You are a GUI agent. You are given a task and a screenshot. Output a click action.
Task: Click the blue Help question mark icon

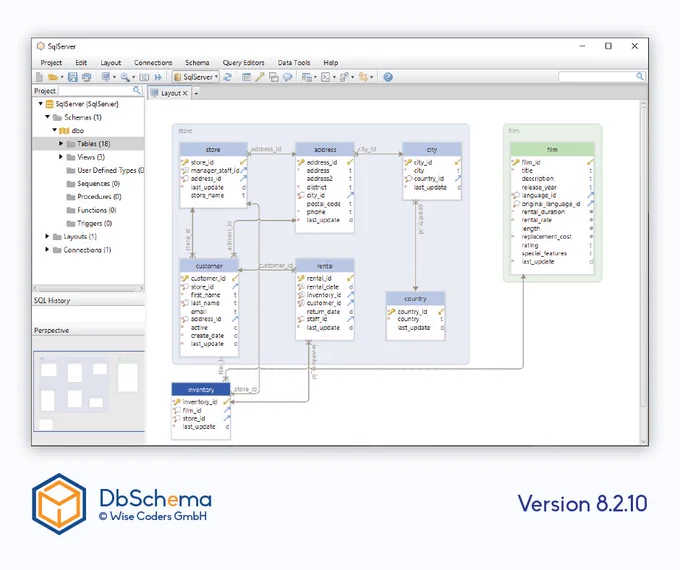[388, 77]
